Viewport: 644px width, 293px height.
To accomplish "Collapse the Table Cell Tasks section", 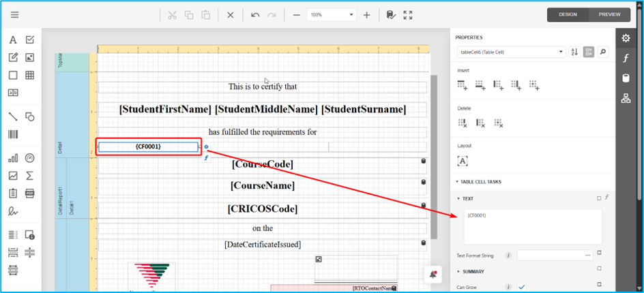I will tap(458, 182).
